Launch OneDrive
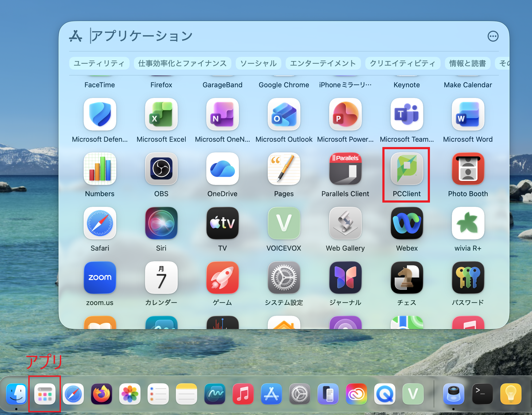532x415 pixels. coord(222,169)
